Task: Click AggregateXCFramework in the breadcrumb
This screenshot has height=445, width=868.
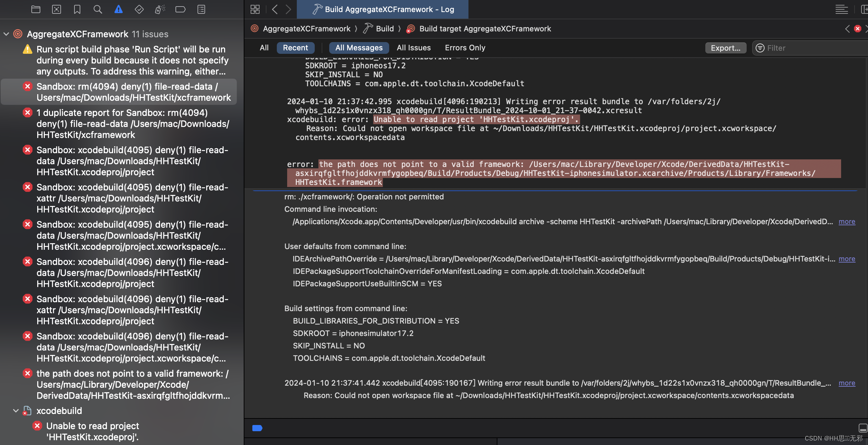Action: point(306,29)
